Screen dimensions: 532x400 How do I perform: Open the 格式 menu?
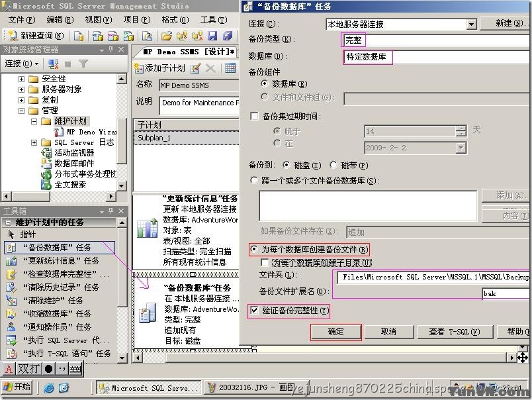pos(175,20)
